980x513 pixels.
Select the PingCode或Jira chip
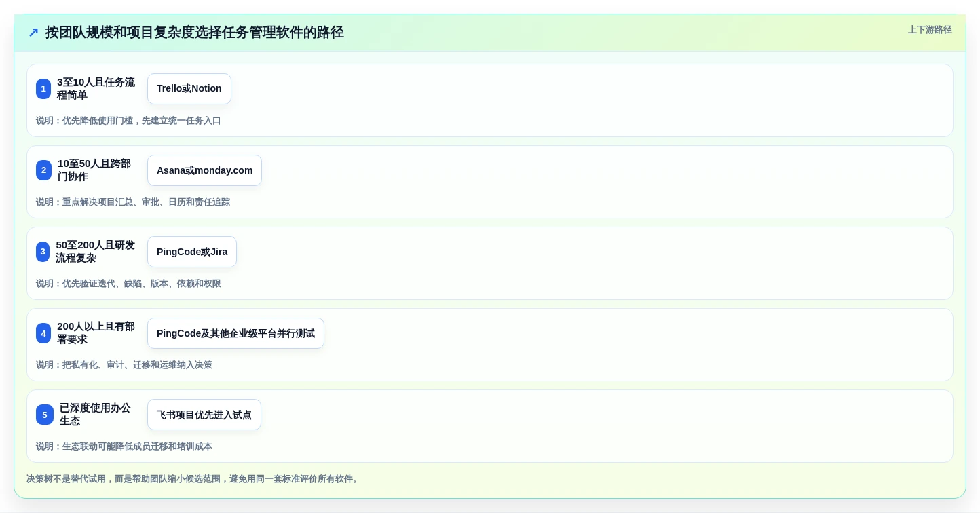pos(192,252)
